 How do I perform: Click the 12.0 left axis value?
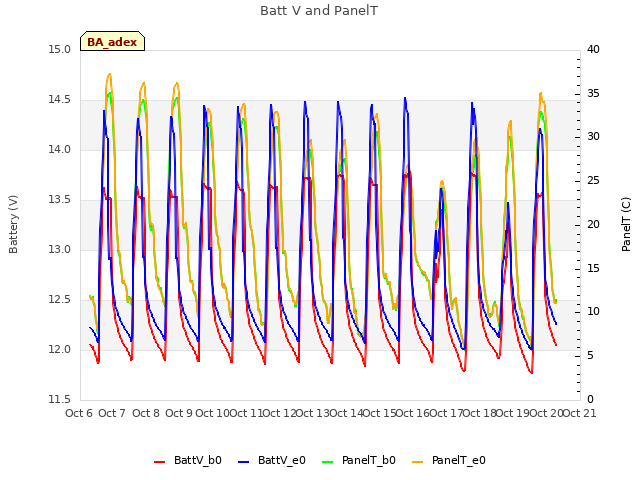pos(60,349)
